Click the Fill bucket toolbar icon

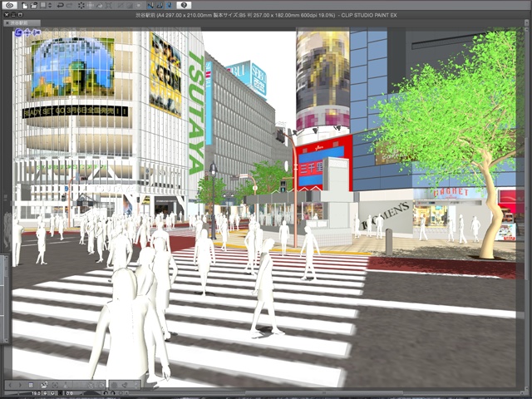(100, 6)
